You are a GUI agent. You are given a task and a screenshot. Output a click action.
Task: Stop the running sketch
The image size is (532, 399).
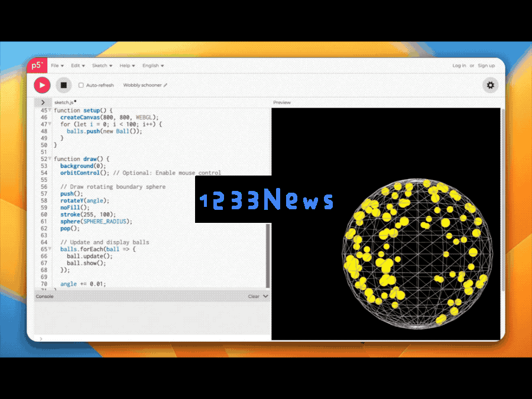point(63,85)
